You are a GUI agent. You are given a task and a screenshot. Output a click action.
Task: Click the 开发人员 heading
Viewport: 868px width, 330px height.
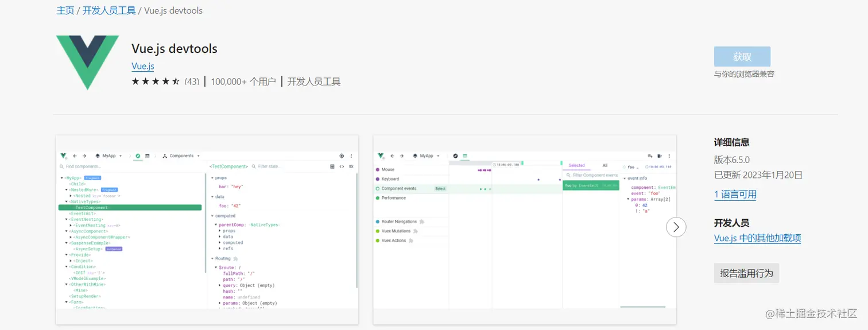point(732,223)
